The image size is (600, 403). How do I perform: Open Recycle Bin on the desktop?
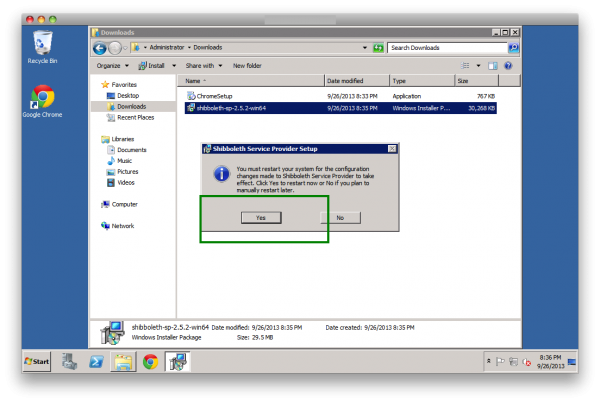tap(42, 44)
